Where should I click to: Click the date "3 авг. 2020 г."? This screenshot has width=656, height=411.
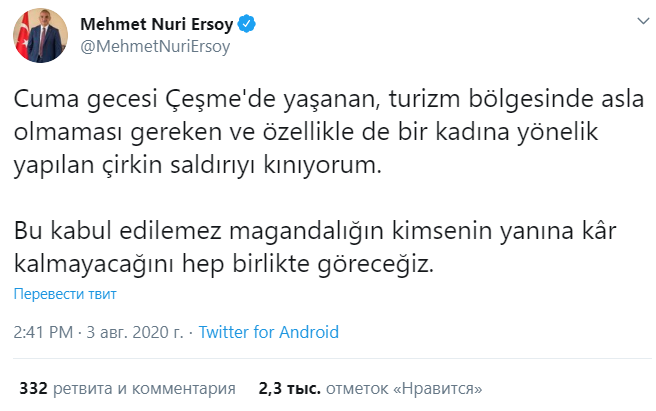(138, 332)
